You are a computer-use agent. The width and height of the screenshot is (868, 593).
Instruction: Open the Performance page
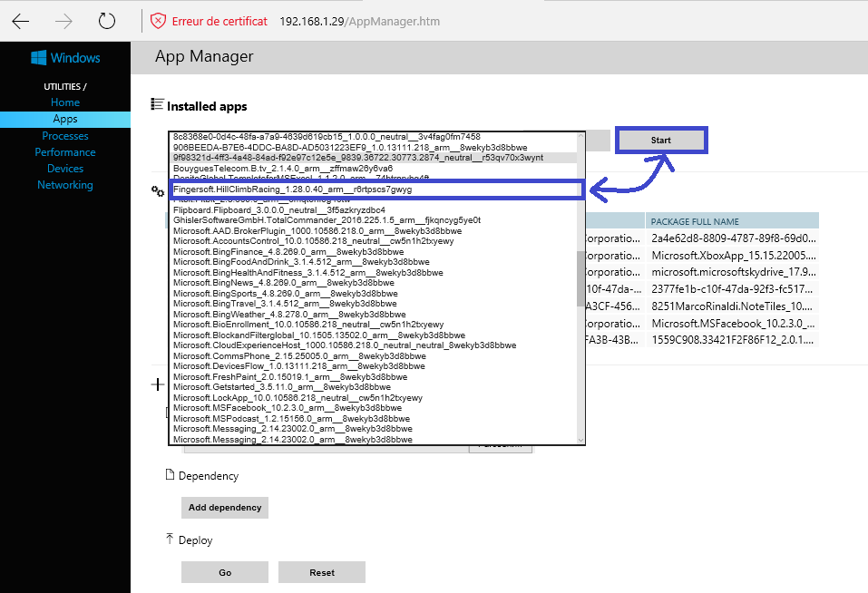click(65, 152)
